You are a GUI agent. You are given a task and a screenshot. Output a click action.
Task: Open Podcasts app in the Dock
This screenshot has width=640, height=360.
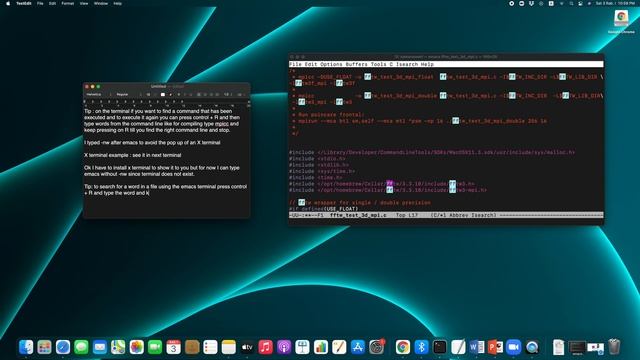coord(284,347)
